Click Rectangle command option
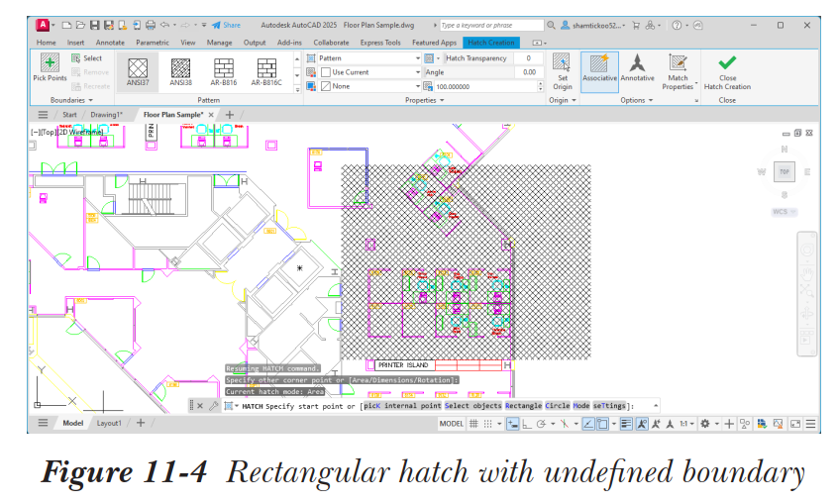The width and height of the screenshot is (838, 504). 523,406
